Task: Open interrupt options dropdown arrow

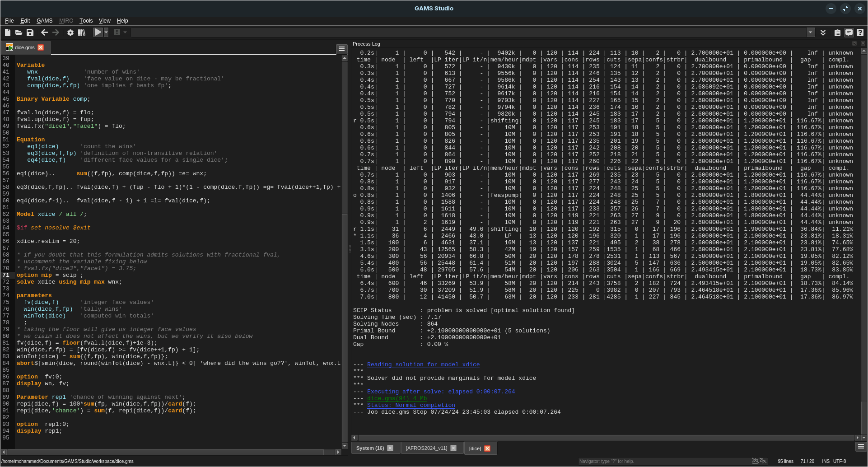Action: click(x=125, y=33)
